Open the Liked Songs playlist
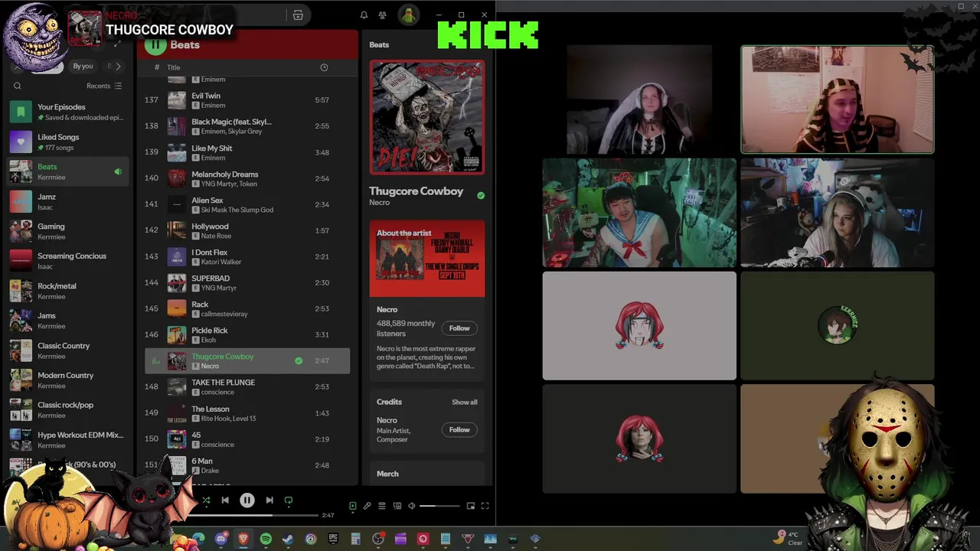Image resolution: width=980 pixels, height=551 pixels. point(69,142)
